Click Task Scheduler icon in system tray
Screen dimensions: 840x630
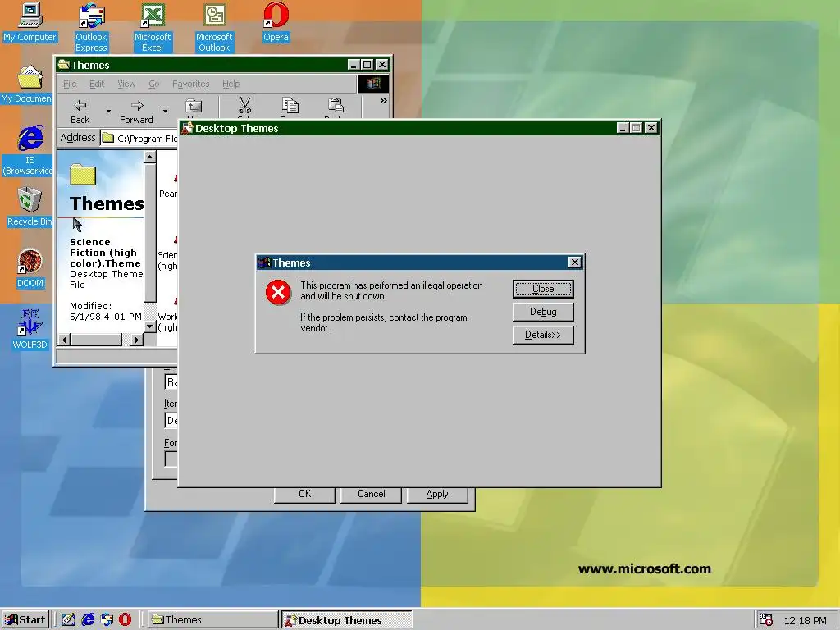pyautogui.click(x=766, y=620)
